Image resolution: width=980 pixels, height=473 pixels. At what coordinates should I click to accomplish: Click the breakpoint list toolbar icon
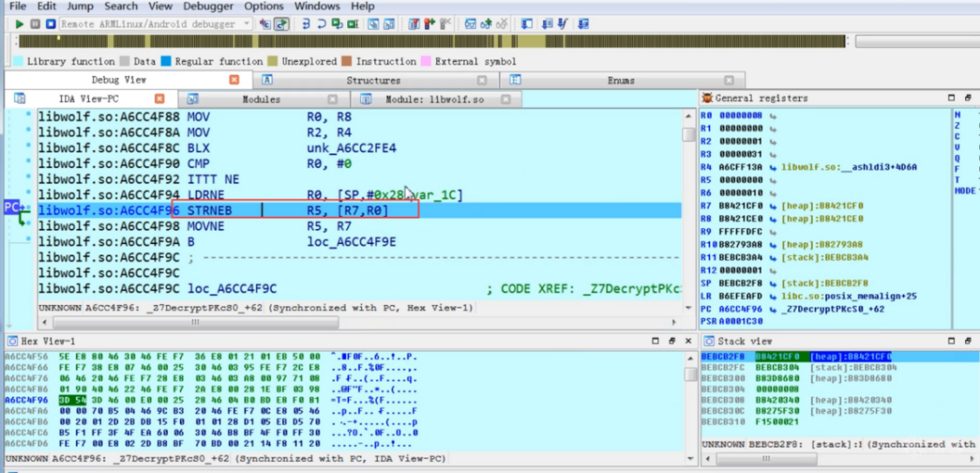[413, 24]
